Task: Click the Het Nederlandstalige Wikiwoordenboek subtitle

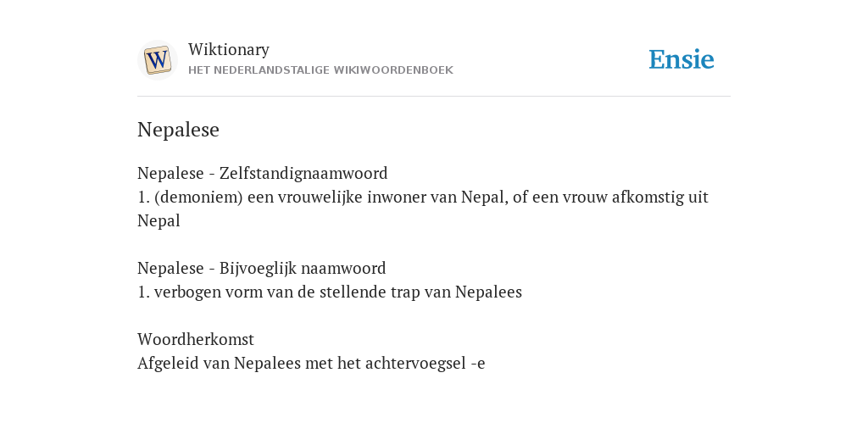Action: tap(320, 70)
